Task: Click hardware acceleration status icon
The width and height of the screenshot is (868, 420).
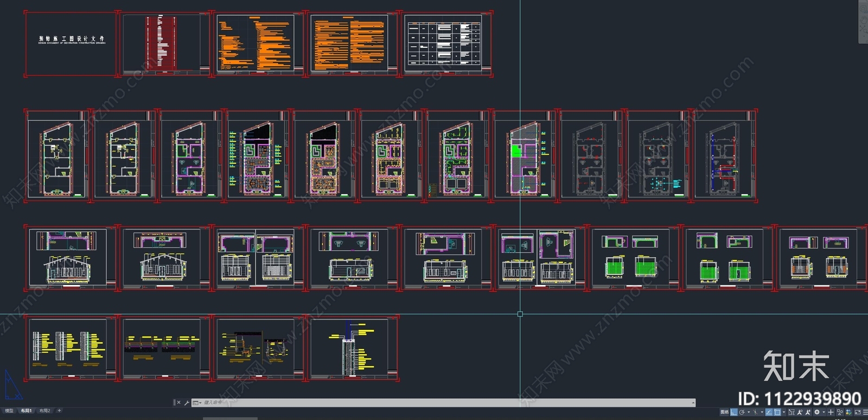Action: (x=848, y=412)
